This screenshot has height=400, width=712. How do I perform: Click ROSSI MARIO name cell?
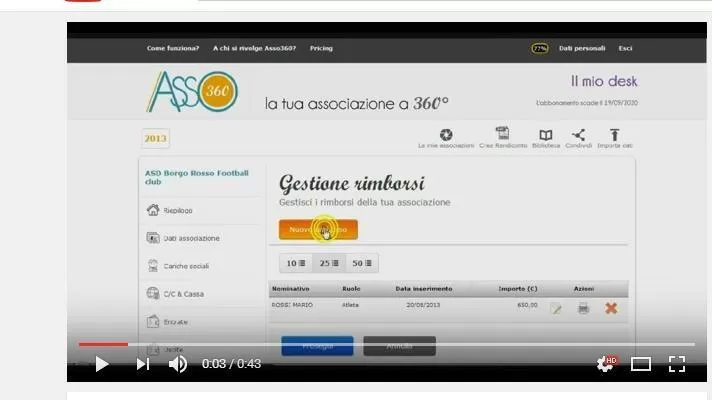click(292, 305)
